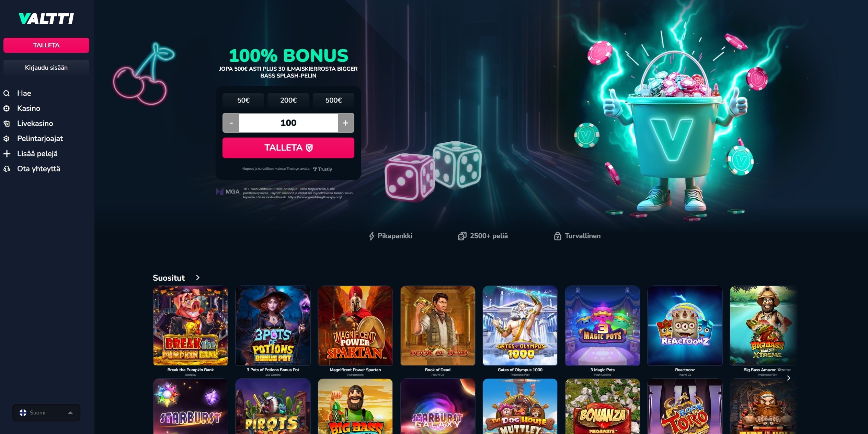This screenshot has width=868, height=434.
Task: Open the Suomi language dropdown
Action: tap(46, 413)
